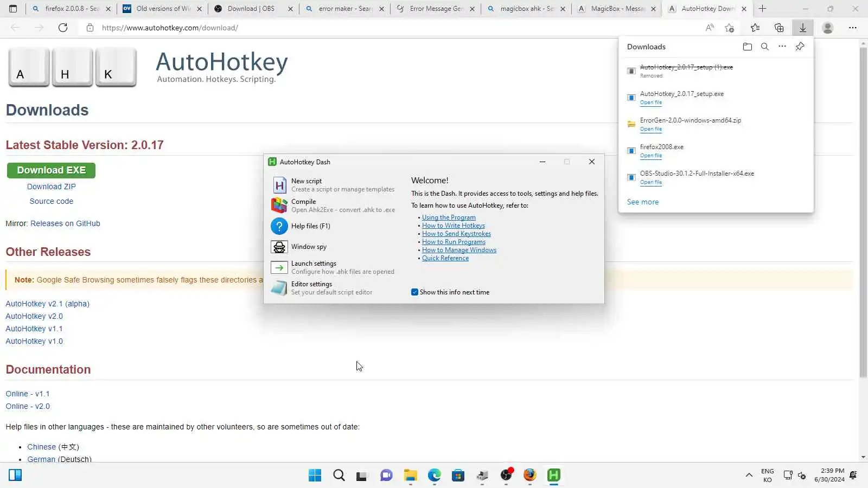Open Collections in Edge toolbar
The height and width of the screenshot is (488, 868).
[x=779, y=28]
